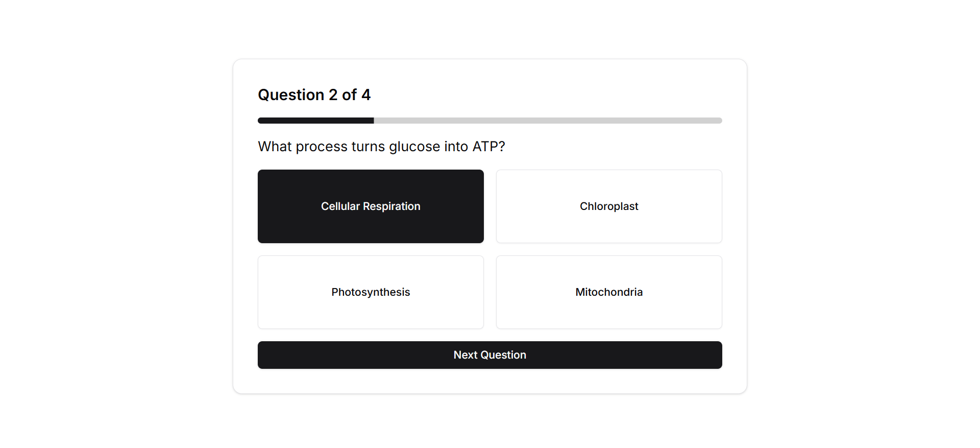This screenshot has height=448, width=980.
Task: Tap the dark selected answer card
Action: pyautogui.click(x=371, y=206)
